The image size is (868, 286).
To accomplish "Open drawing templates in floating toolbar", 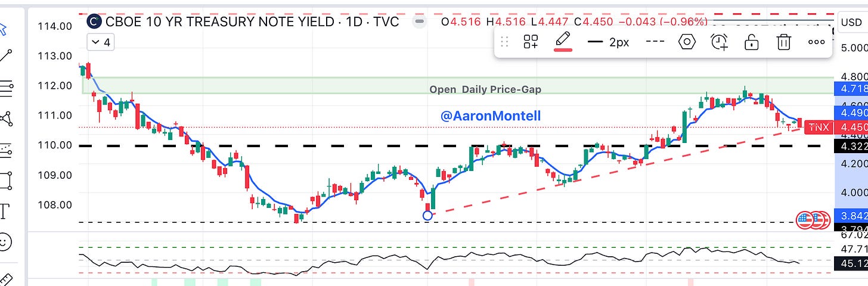I will [x=531, y=42].
